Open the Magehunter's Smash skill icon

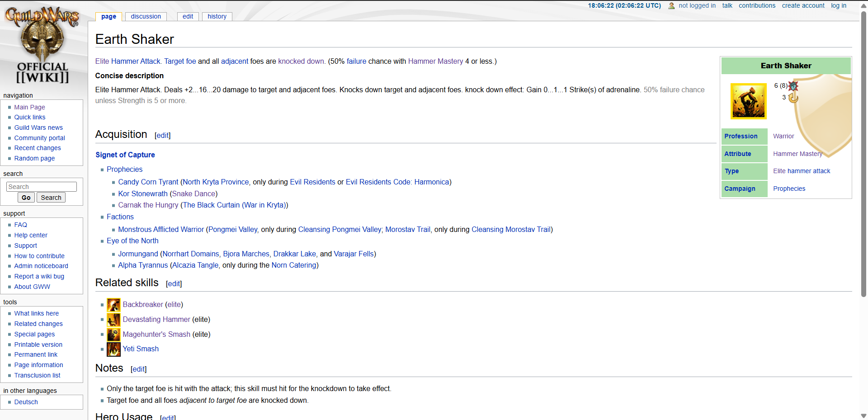click(113, 335)
